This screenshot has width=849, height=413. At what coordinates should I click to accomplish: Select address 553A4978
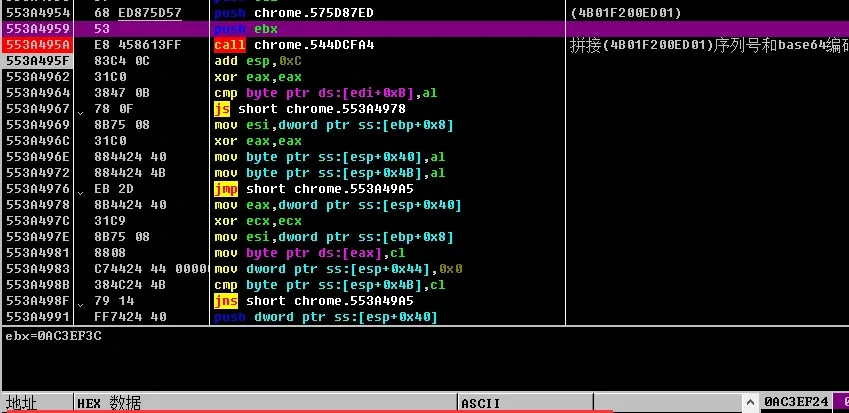(x=37, y=205)
